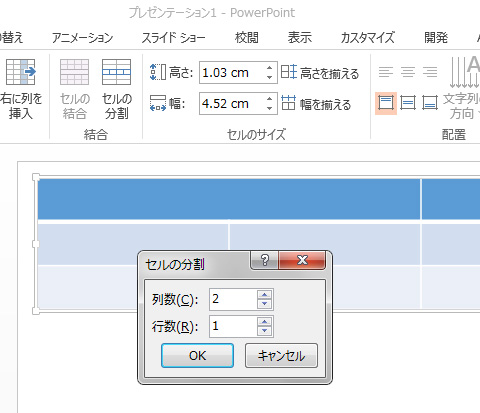Open the カスタマイズ tab
Viewport: 480px width, 413px height.
tap(367, 37)
